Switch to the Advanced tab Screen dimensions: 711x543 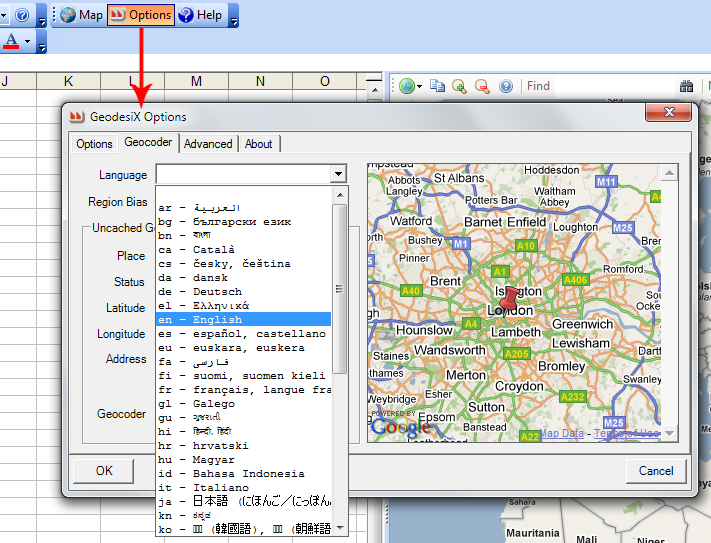pos(208,144)
